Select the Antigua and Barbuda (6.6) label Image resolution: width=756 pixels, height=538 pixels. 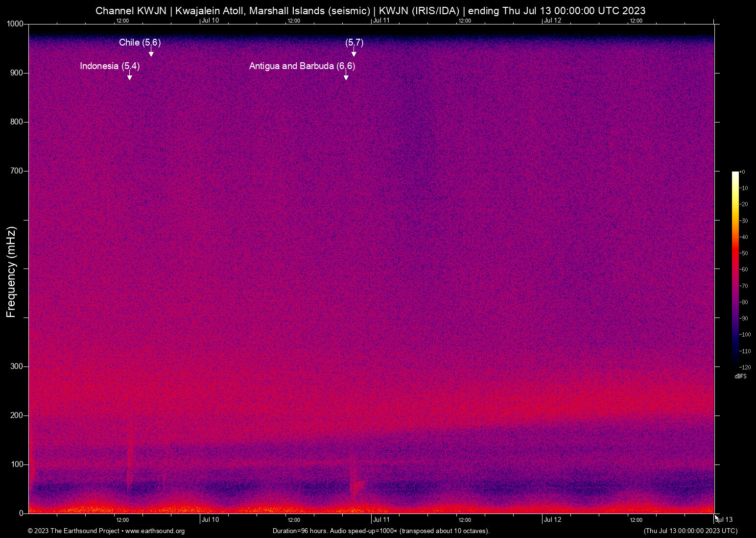pyautogui.click(x=302, y=66)
